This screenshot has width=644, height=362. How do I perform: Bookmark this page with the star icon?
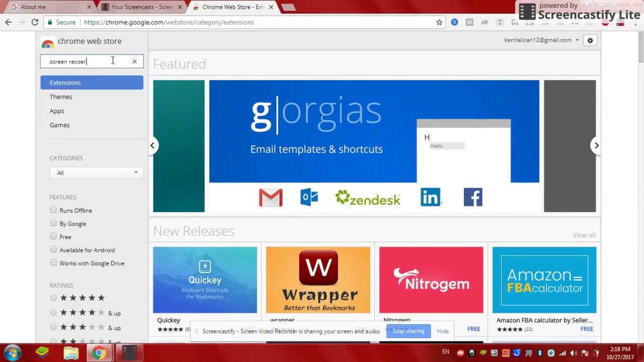439,22
